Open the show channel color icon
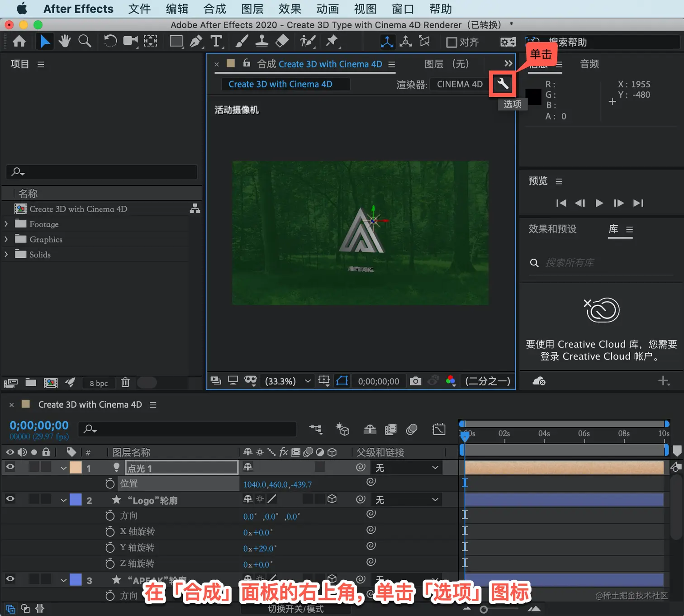 pyautogui.click(x=451, y=381)
